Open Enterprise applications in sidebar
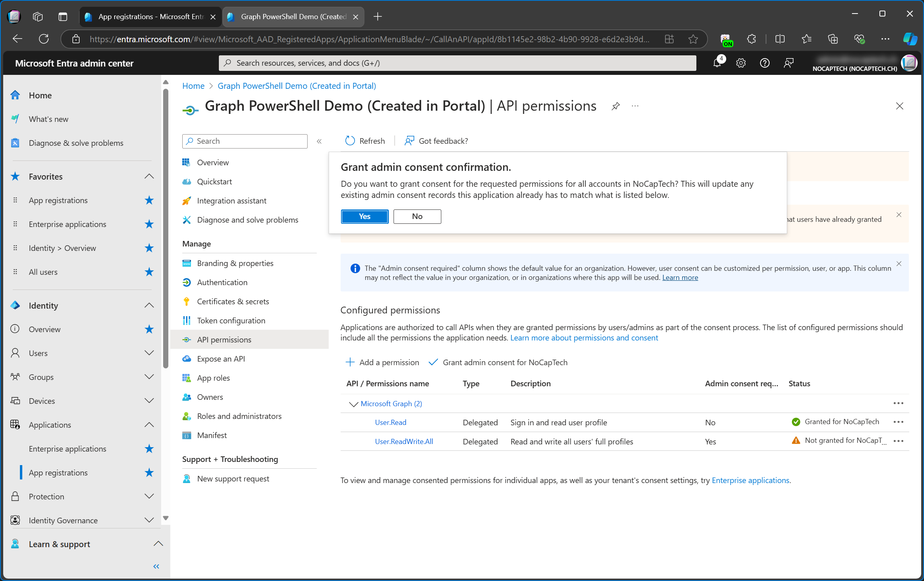 point(67,448)
